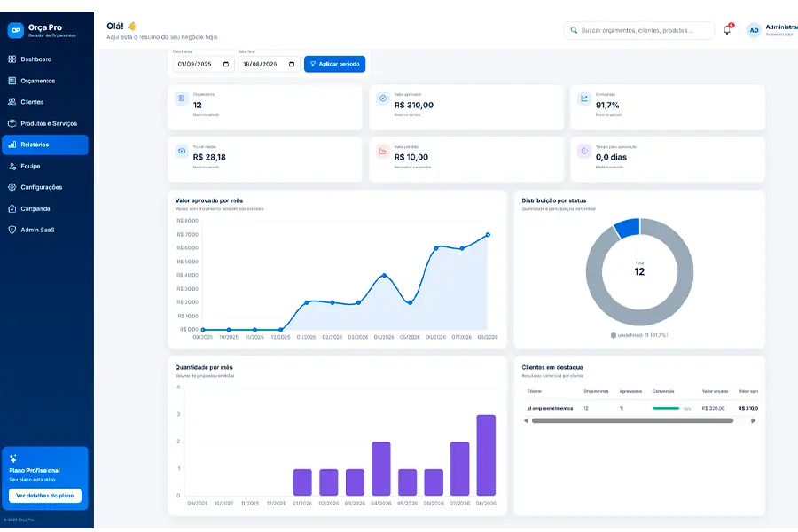Click the Produtos e Serviços box icon
Screen dimensions: 798x532
coord(12,123)
